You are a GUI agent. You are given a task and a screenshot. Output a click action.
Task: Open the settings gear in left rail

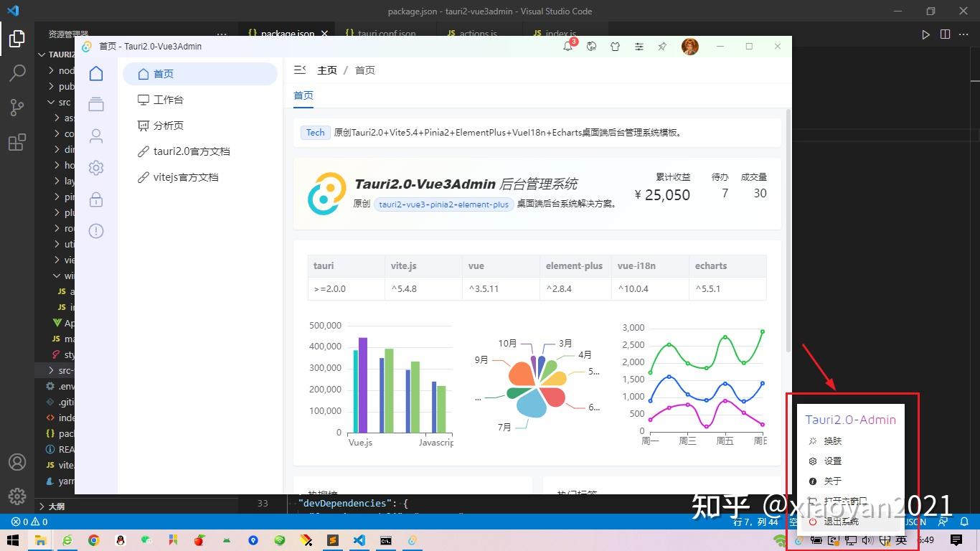pos(96,167)
